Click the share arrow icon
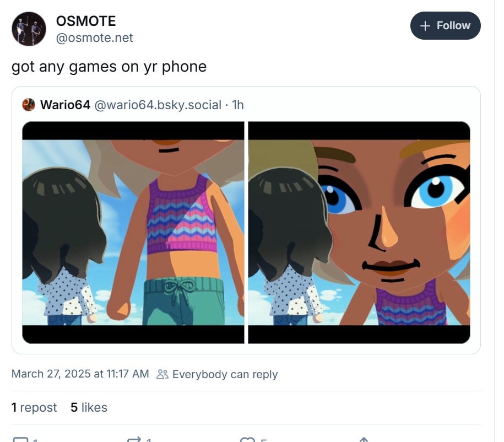 click(x=364, y=439)
